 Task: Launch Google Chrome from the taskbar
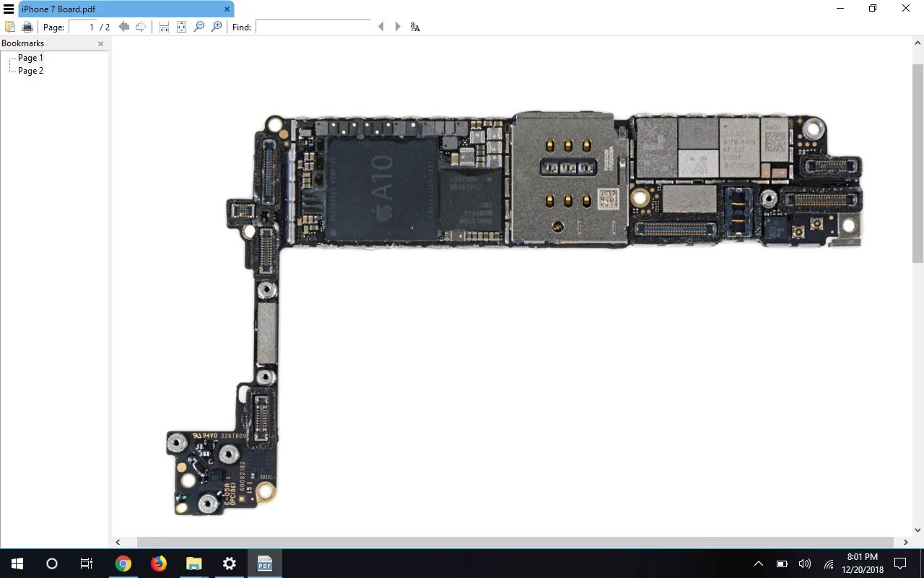coord(123,564)
